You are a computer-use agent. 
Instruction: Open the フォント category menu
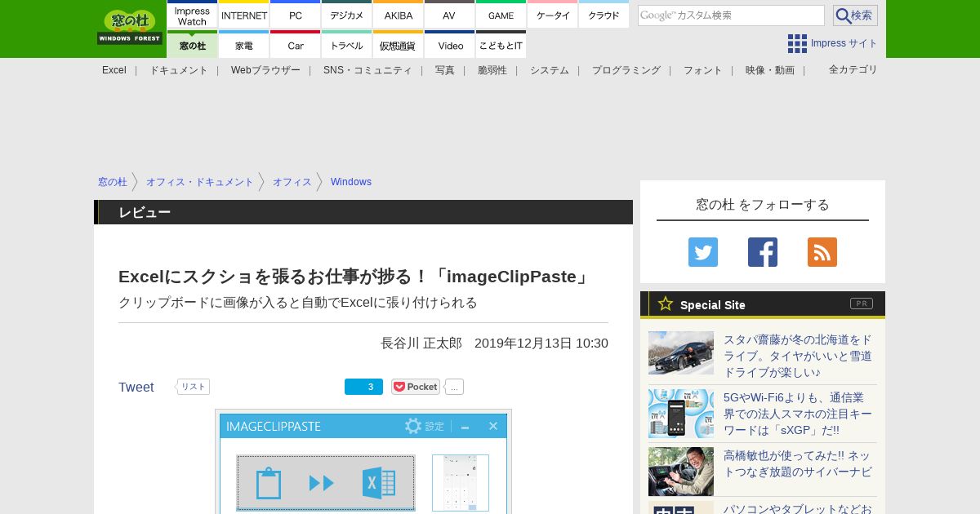(x=703, y=70)
